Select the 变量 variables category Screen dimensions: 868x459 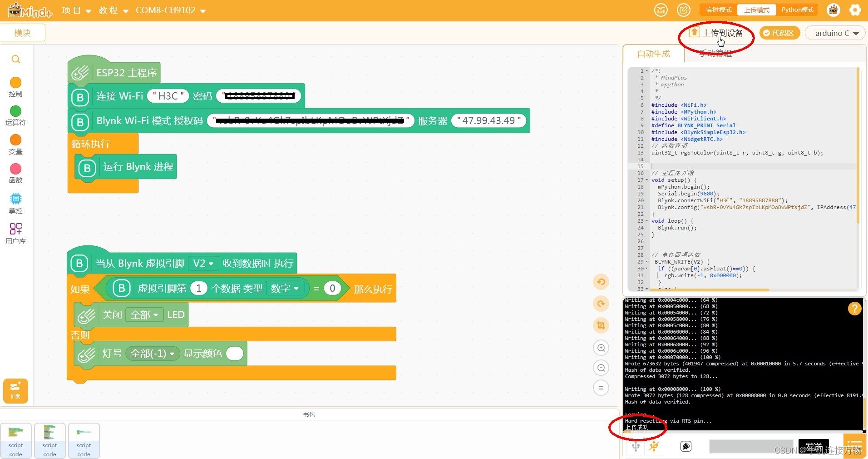[15, 145]
